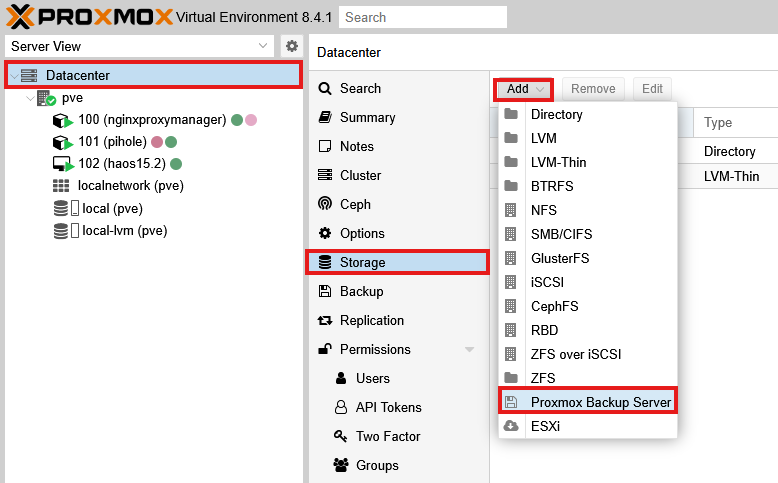Click the Notes sticky-note icon
Image resolution: width=778 pixels, height=483 pixels.
325,146
